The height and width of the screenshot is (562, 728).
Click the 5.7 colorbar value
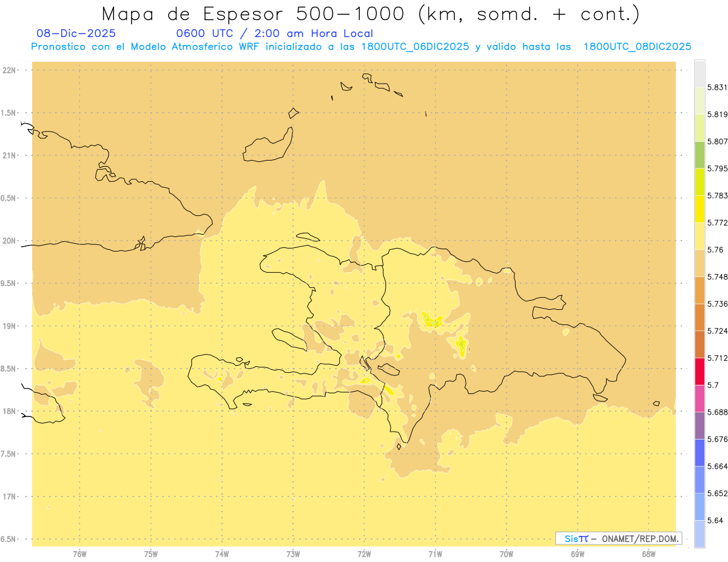click(713, 385)
